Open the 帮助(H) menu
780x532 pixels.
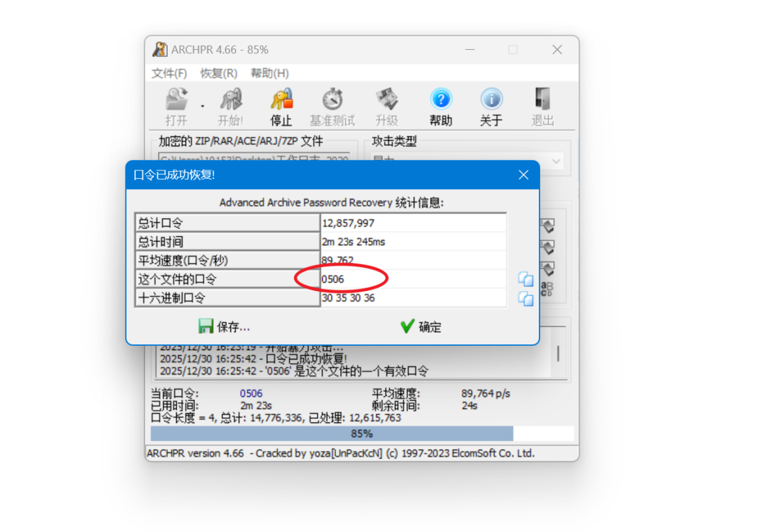pos(269,73)
